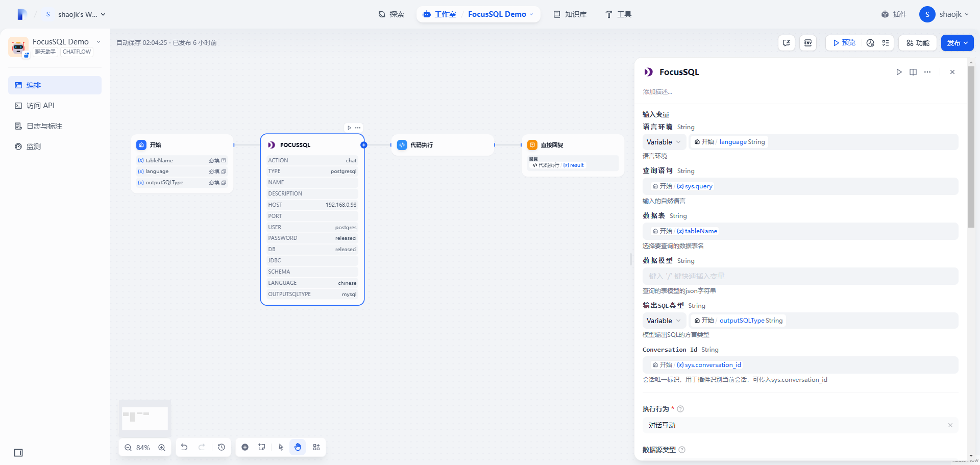Expand the FocusSQL Demo sidebar app menu
980x465 pixels.
tap(99, 42)
